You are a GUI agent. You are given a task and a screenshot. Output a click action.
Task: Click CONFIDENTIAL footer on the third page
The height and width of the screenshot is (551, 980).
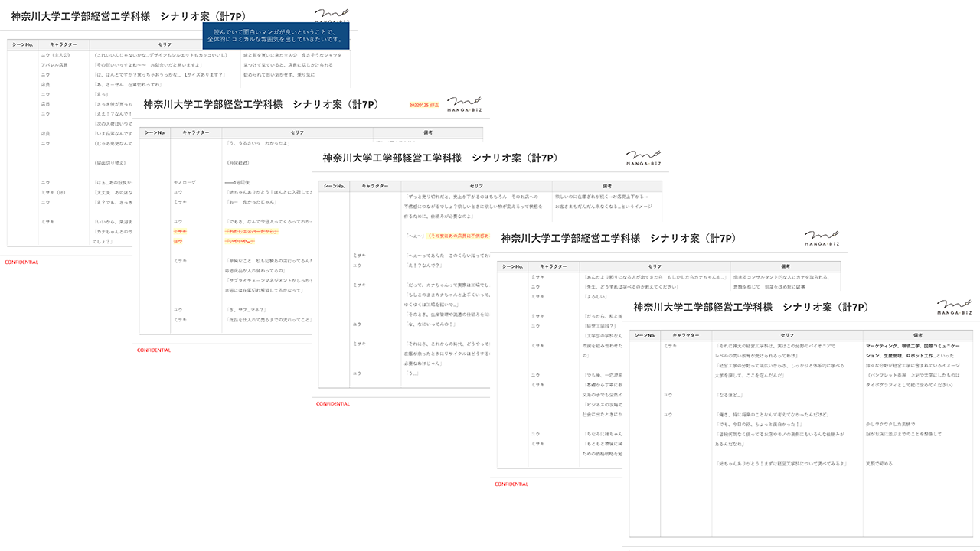pyautogui.click(x=333, y=404)
